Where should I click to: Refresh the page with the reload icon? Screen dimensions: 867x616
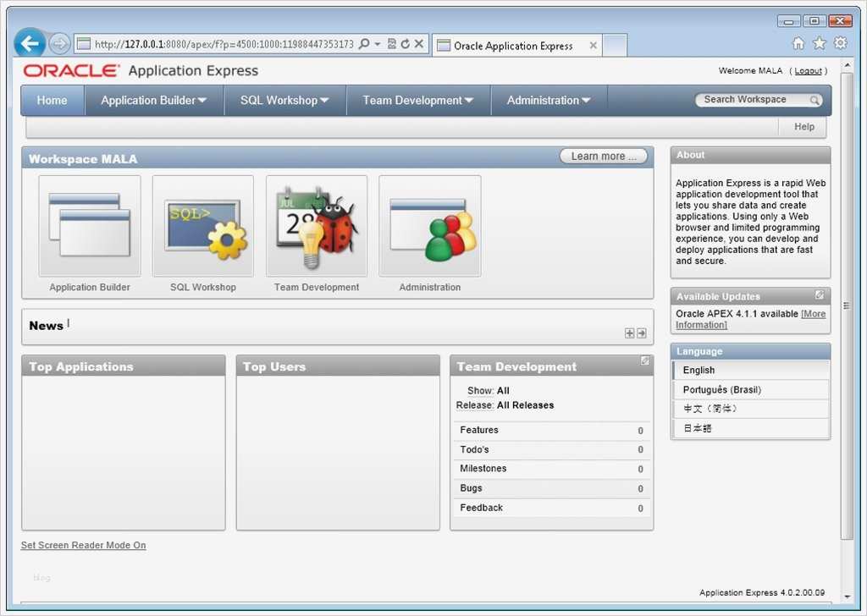tap(406, 44)
